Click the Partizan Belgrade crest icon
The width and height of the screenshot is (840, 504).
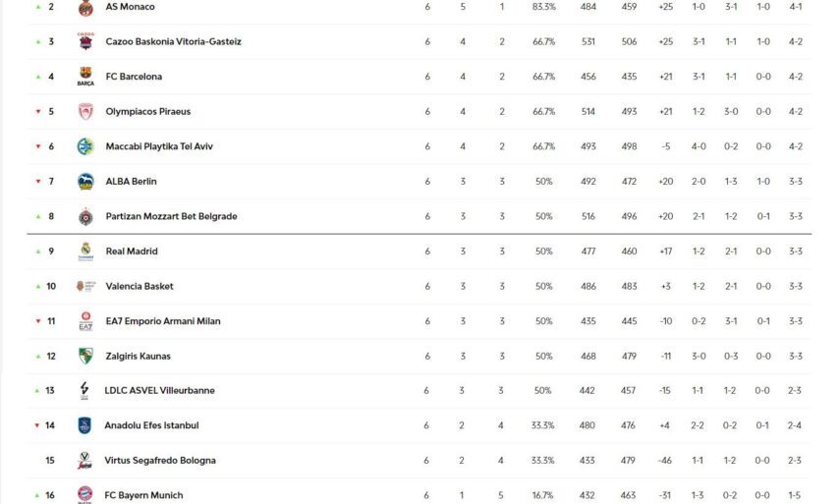(85, 216)
